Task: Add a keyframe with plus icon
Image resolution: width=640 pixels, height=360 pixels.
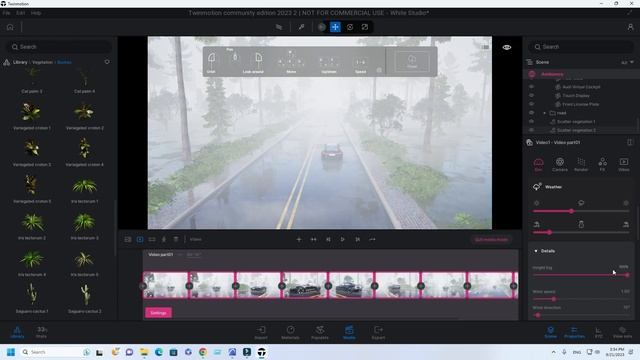Action: [x=299, y=240]
